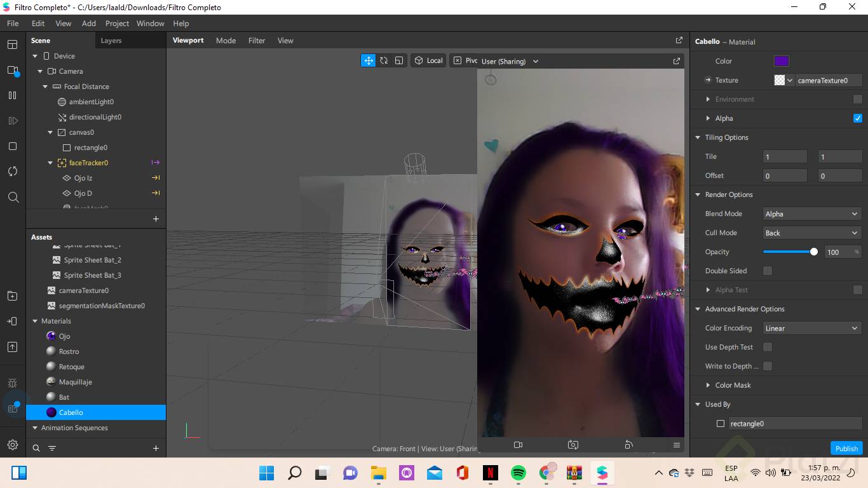The image size is (868, 488).
Task: Pop out the simulator window icon
Action: tap(676, 61)
